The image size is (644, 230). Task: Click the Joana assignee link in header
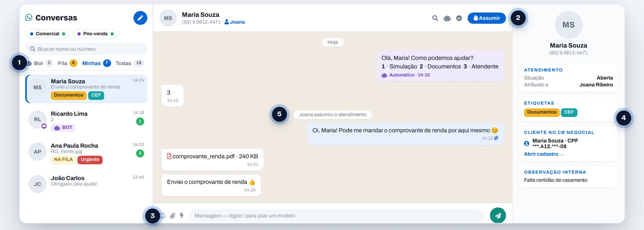(235, 22)
